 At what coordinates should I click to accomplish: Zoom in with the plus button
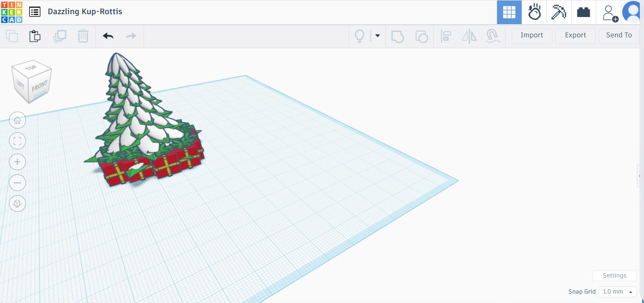click(x=17, y=162)
